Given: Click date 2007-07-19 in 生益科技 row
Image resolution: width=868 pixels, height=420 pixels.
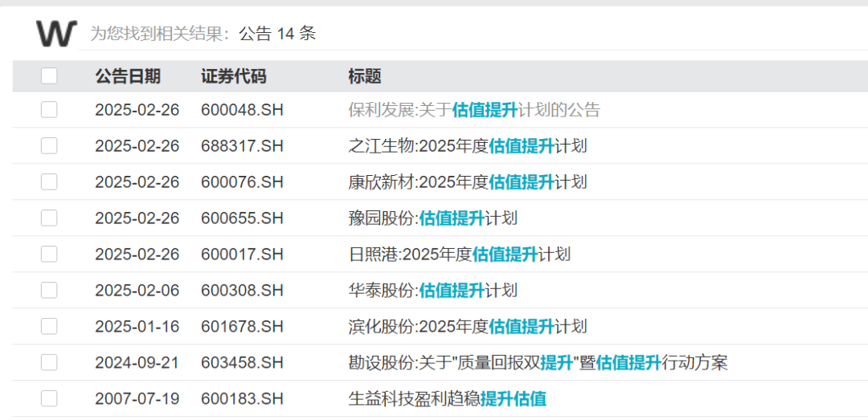Looking at the screenshot, I should [137, 399].
